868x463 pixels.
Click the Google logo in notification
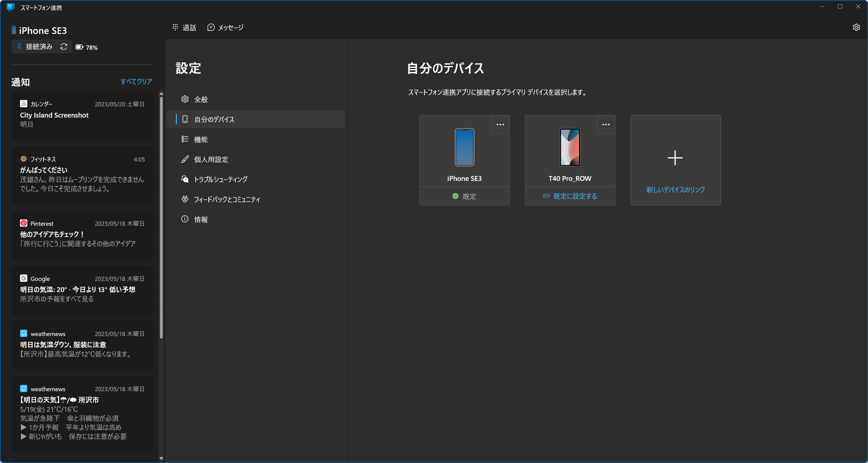pos(24,278)
